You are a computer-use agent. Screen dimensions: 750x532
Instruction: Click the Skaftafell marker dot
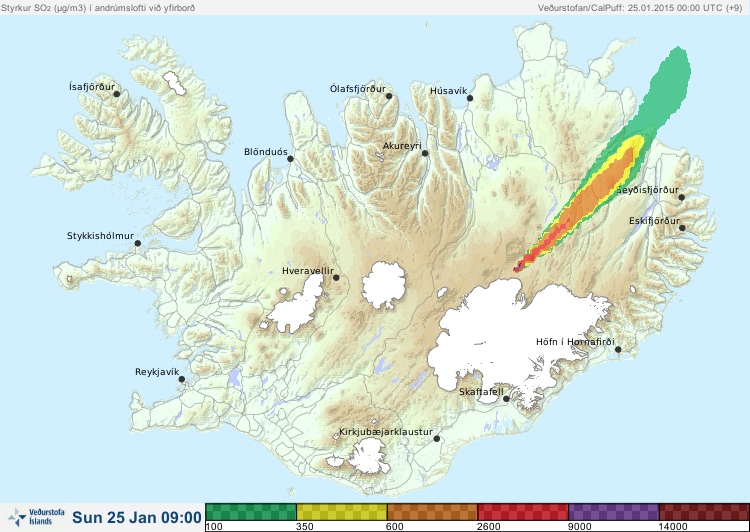[x=506, y=399]
